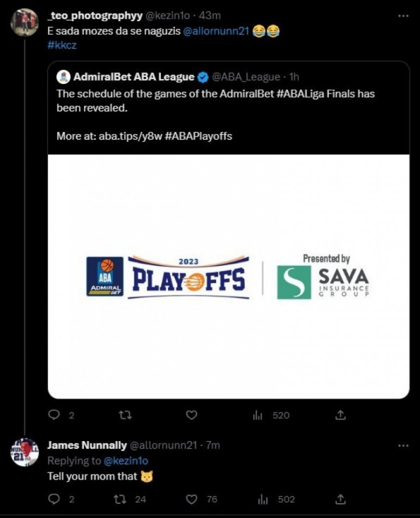Open more options for _teo_photographyy tweet

tap(403, 16)
